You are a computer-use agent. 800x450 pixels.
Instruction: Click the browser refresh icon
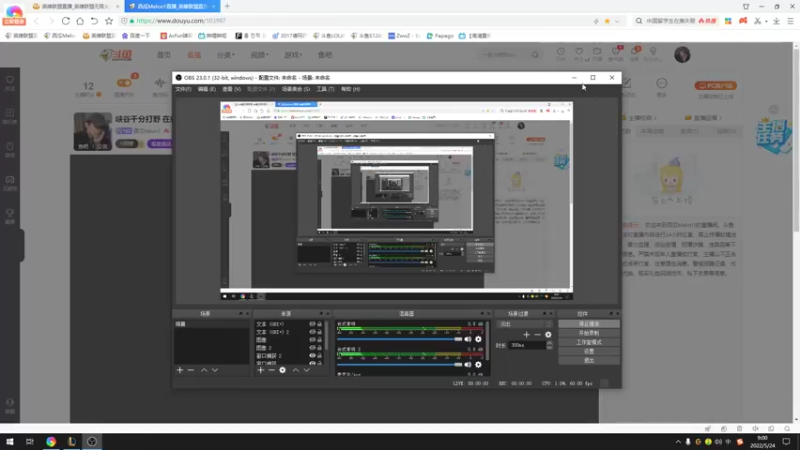pyautogui.click(x=66, y=21)
